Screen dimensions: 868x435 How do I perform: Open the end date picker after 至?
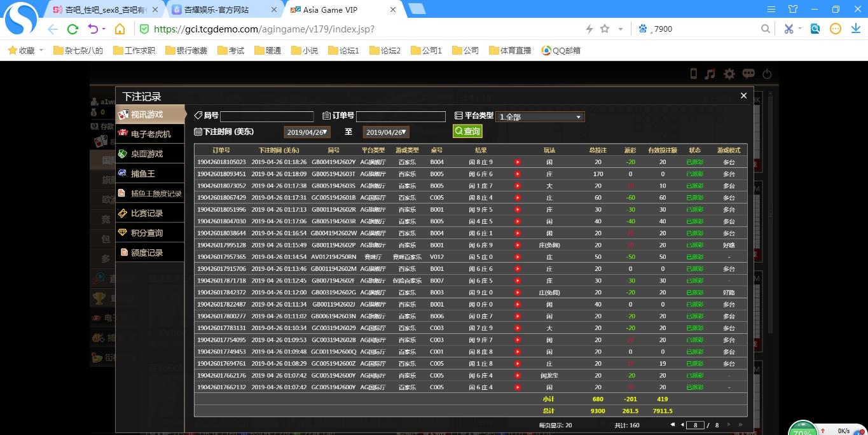tap(386, 132)
